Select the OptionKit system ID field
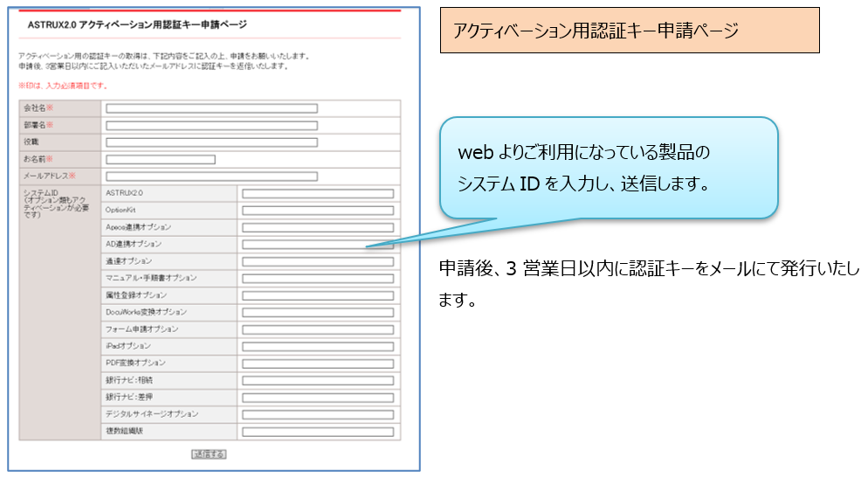Image resolution: width=868 pixels, height=478 pixels. pyautogui.click(x=318, y=211)
